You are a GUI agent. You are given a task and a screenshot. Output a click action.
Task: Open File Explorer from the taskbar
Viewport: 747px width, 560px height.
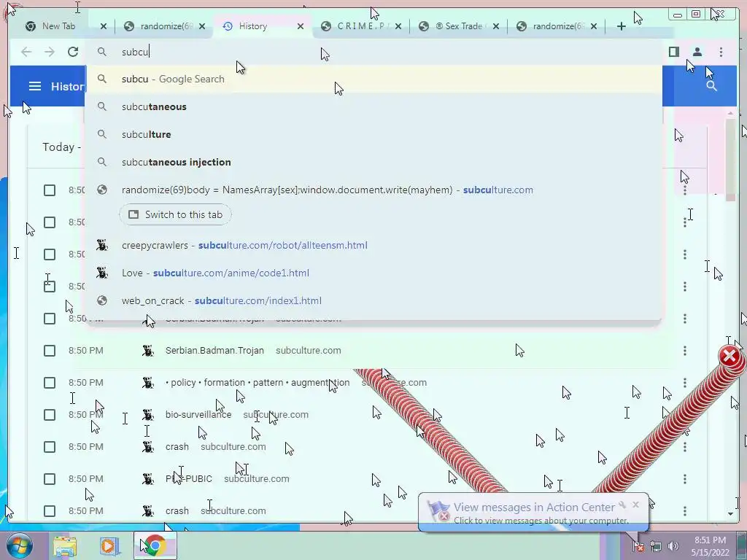point(65,545)
